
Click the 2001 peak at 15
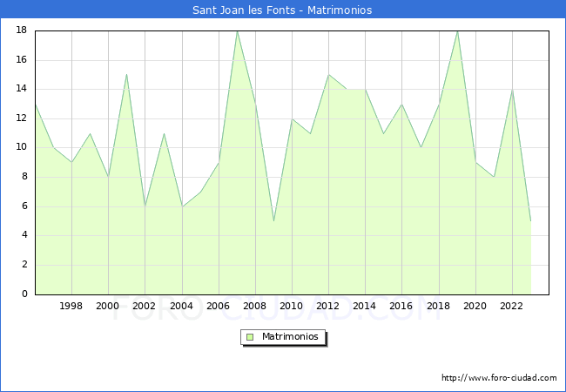tap(127, 74)
